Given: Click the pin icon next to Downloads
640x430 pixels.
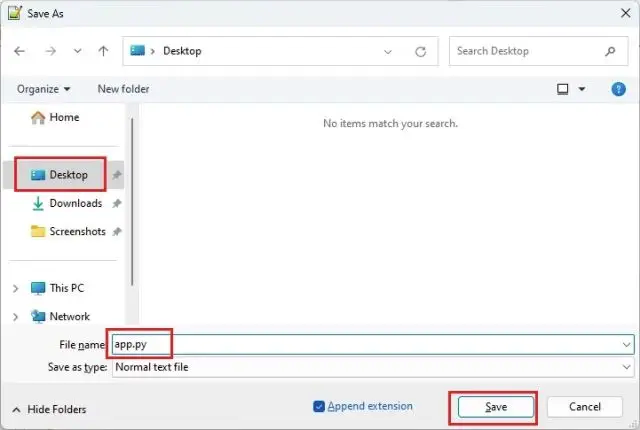Looking at the screenshot, I should [x=117, y=203].
